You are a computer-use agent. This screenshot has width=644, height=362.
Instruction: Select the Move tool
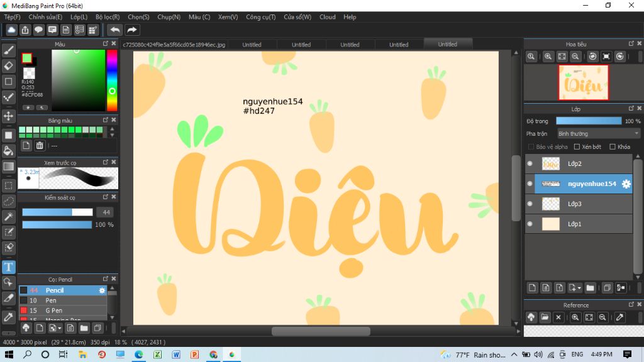(9, 116)
